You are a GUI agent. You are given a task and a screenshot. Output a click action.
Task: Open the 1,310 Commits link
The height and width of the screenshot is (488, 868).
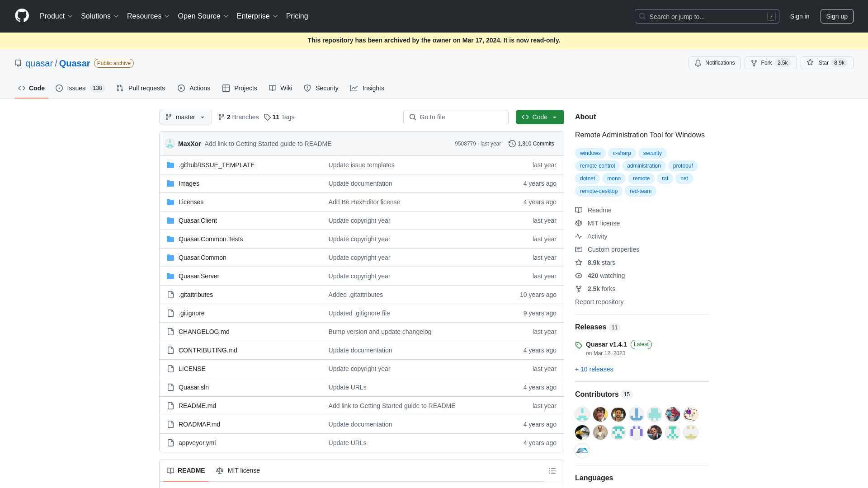pyautogui.click(x=531, y=144)
